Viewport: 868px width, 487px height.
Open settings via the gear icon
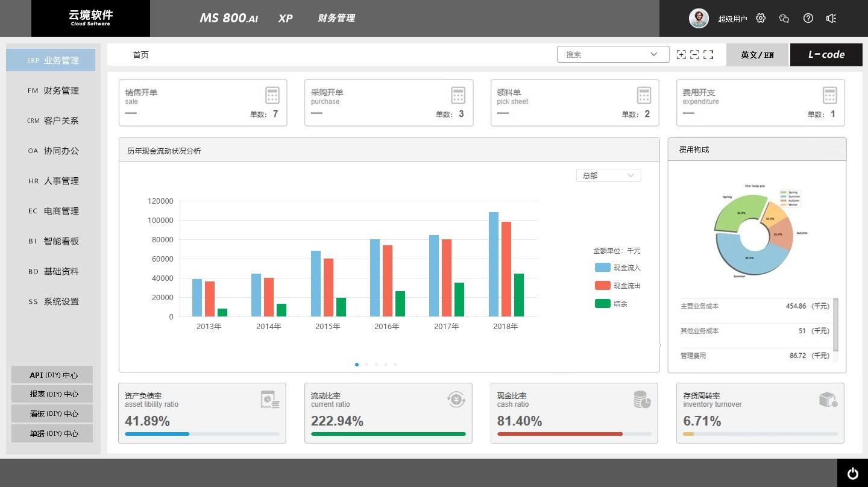coord(761,18)
